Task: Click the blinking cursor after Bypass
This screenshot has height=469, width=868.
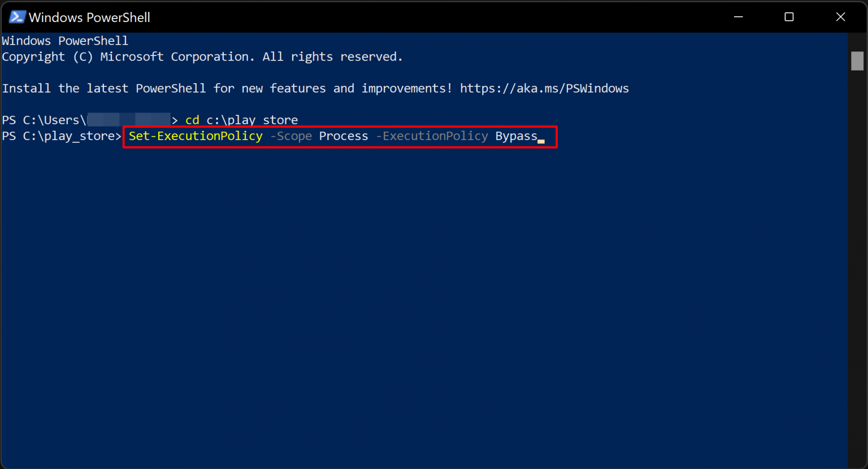Action: (541, 140)
